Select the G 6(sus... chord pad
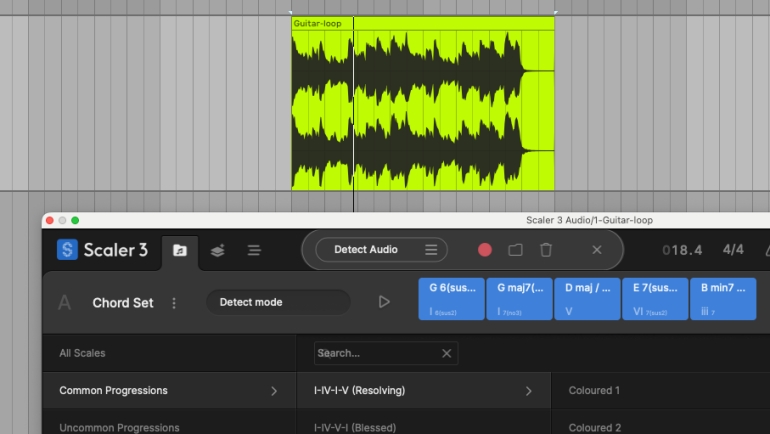Image resolution: width=770 pixels, height=434 pixels. tap(451, 299)
